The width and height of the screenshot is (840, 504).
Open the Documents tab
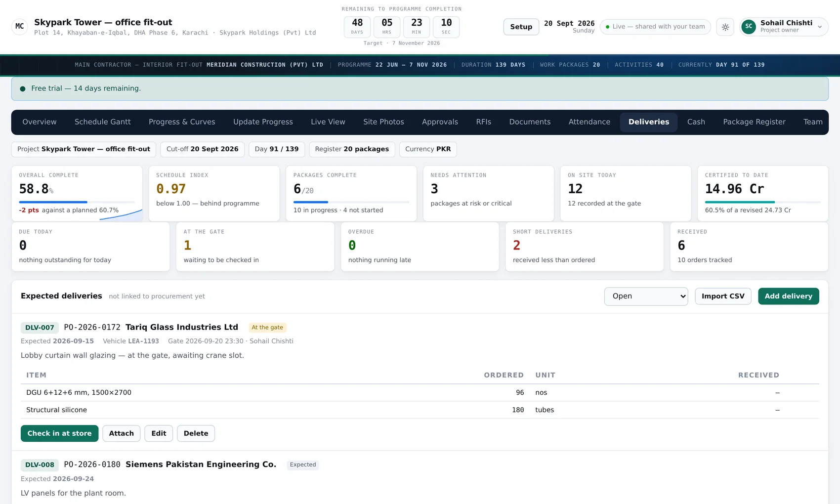pos(530,122)
